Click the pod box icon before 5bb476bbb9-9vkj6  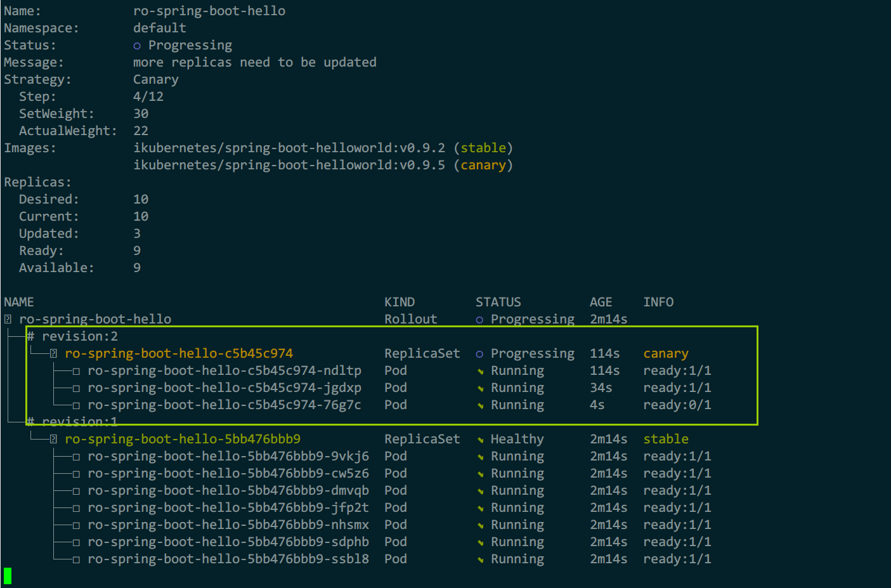coord(76,457)
